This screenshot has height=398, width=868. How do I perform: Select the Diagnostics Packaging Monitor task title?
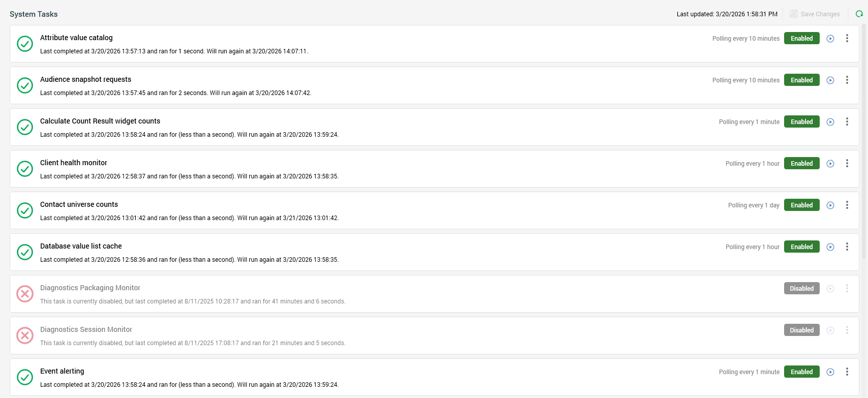tap(90, 288)
